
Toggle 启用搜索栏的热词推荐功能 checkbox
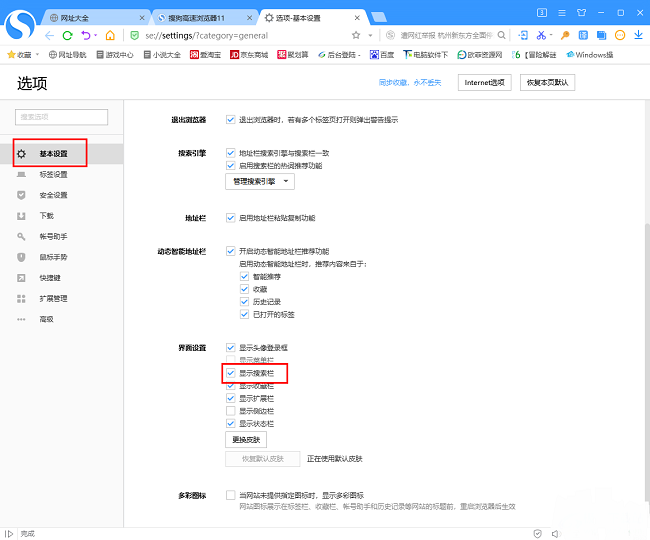coord(230,165)
